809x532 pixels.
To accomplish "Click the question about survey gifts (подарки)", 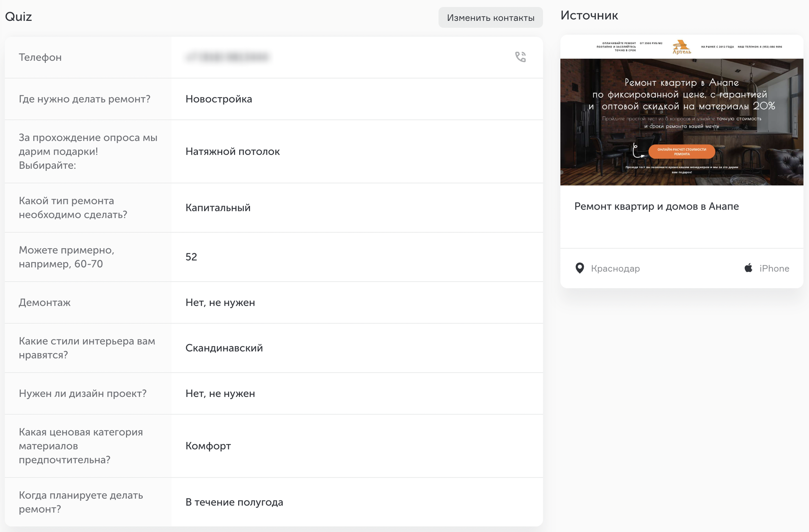I will coord(88,151).
